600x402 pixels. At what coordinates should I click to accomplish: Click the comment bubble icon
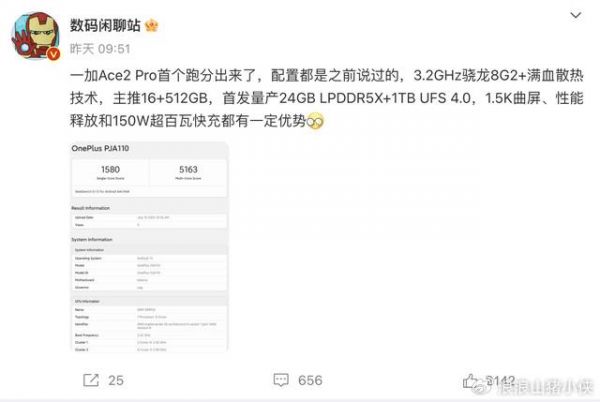(281, 380)
